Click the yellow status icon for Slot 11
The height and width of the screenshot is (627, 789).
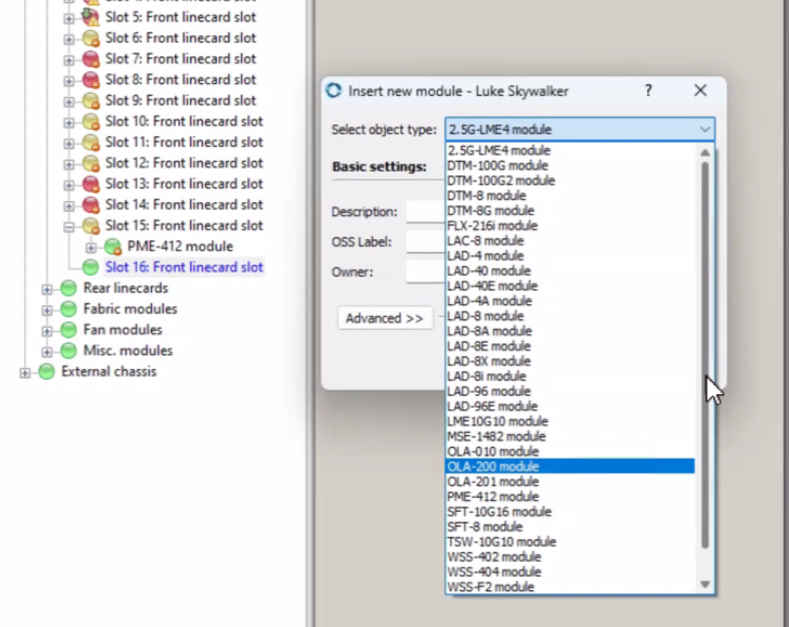pyautogui.click(x=91, y=142)
